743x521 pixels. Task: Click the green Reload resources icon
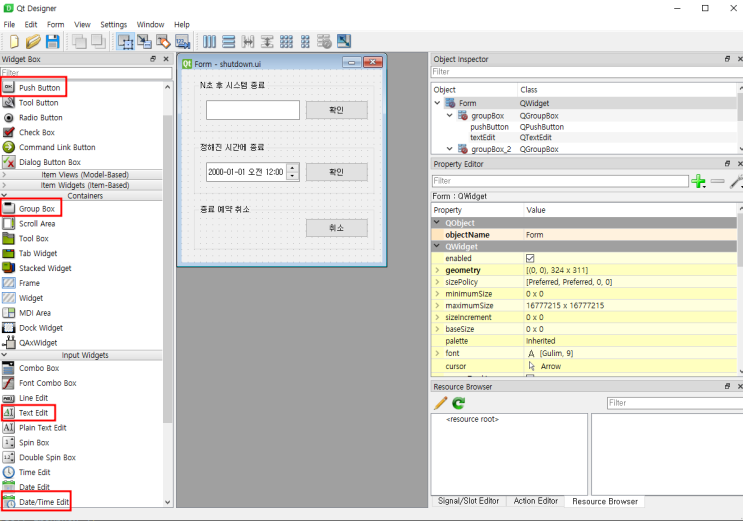coord(459,403)
